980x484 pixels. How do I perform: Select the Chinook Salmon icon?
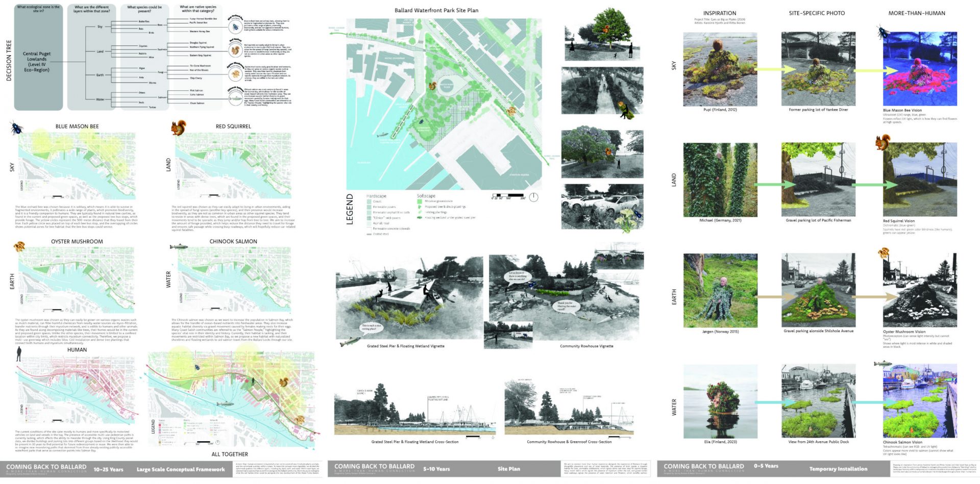tap(179, 245)
